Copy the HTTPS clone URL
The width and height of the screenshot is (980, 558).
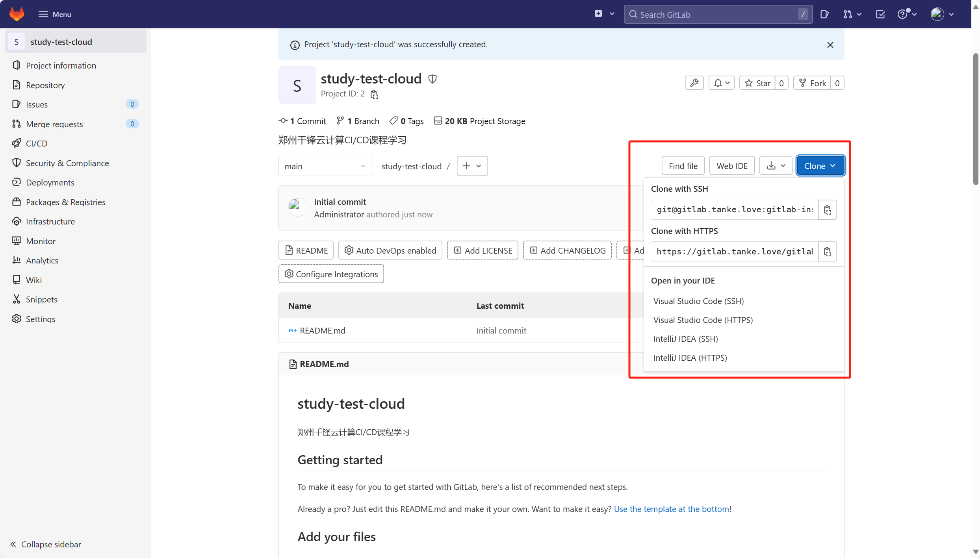point(827,252)
